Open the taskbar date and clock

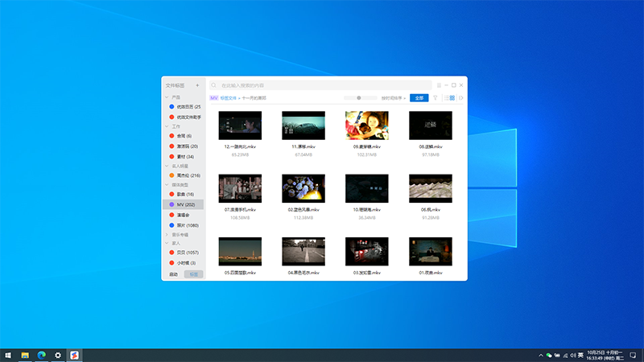click(605, 356)
